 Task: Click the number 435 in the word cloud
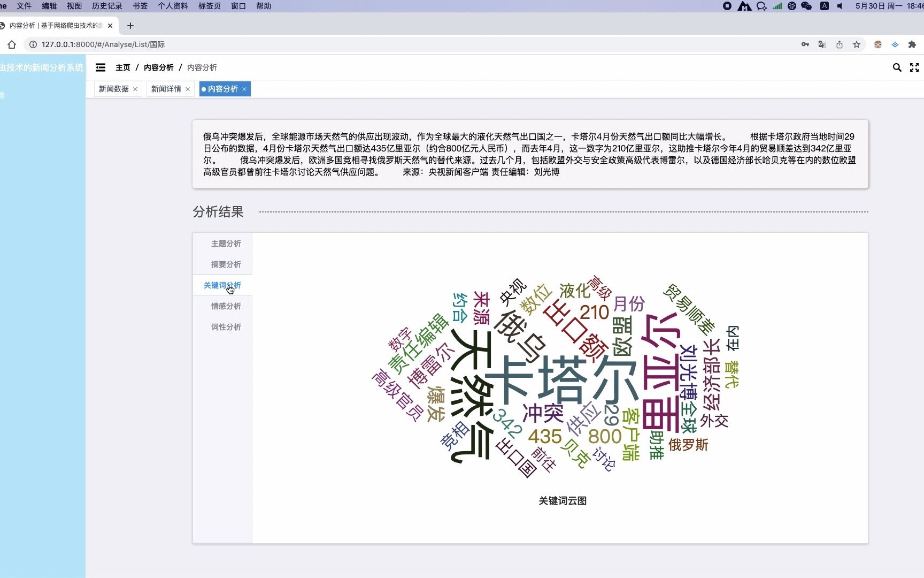(545, 437)
